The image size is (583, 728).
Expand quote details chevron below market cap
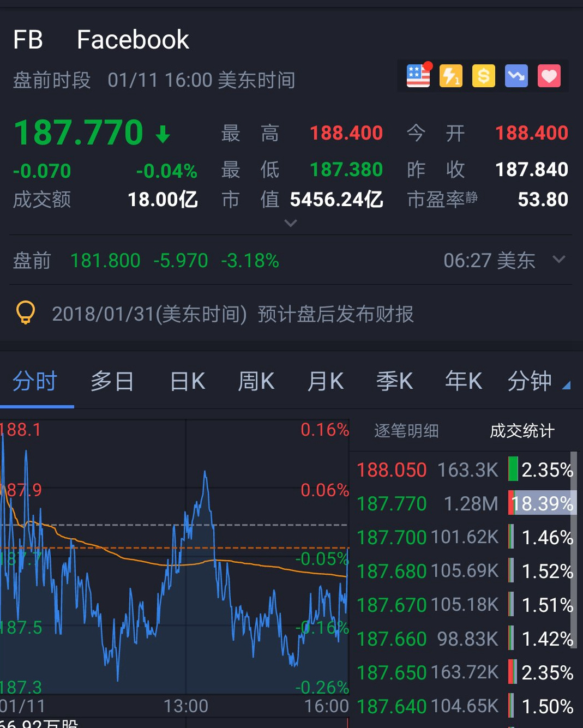[x=291, y=223]
